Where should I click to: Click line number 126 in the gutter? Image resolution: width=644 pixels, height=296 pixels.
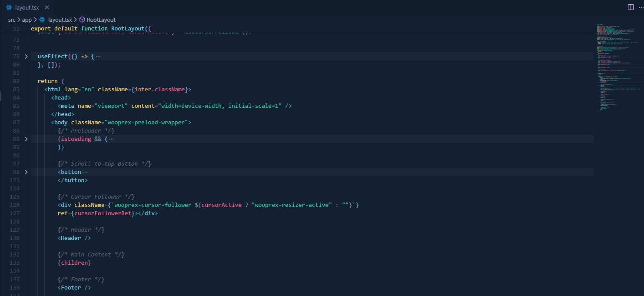point(16,205)
